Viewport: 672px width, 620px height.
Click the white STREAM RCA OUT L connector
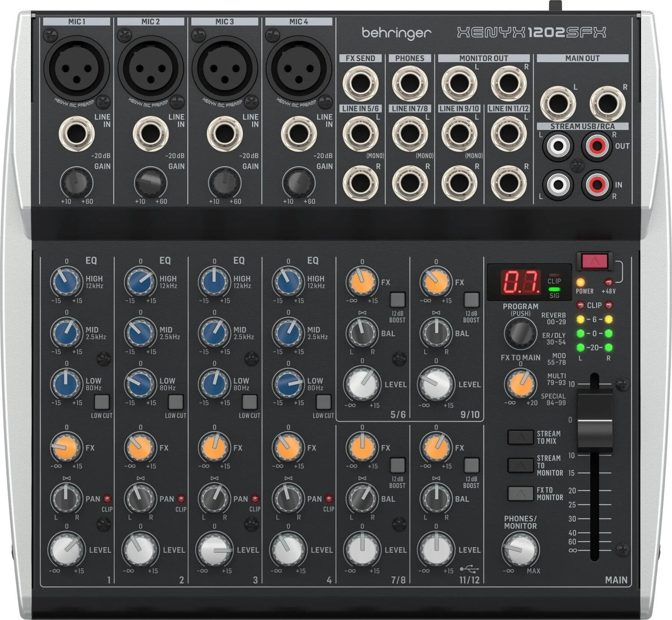[558, 145]
